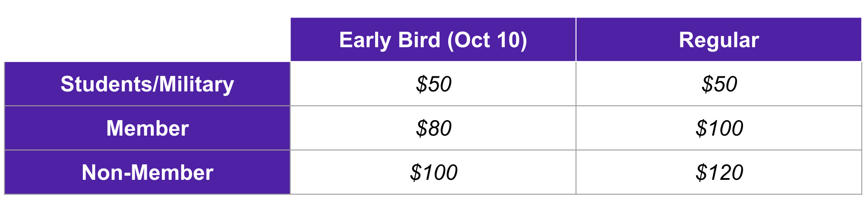The image size is (868, 212).
Task: Select the Member Early Bird $80 price
Action: [434, 128]
